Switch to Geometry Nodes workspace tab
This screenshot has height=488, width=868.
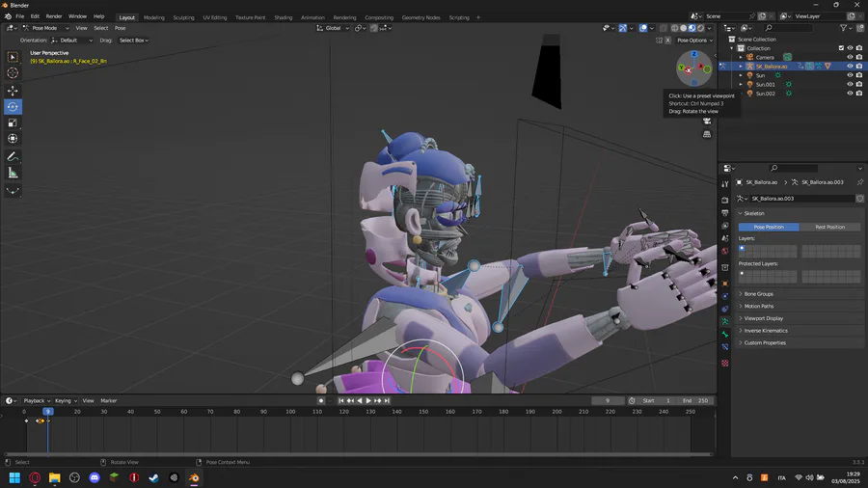420,17
